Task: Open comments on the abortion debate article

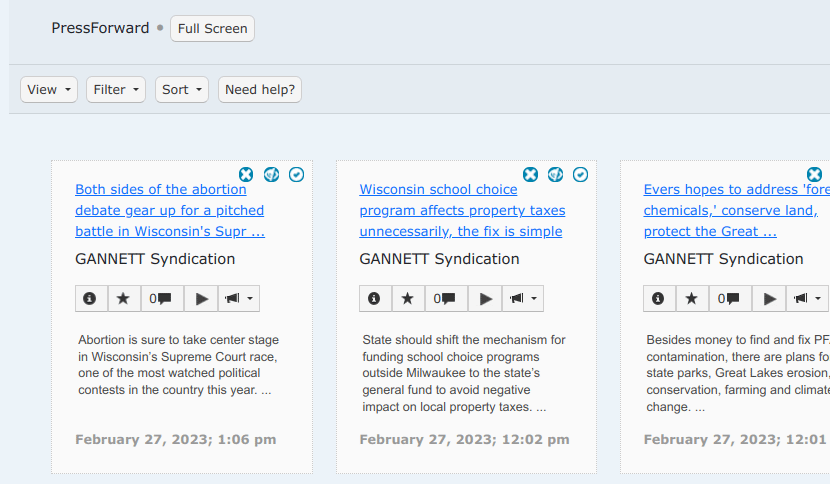Action: 162,299
